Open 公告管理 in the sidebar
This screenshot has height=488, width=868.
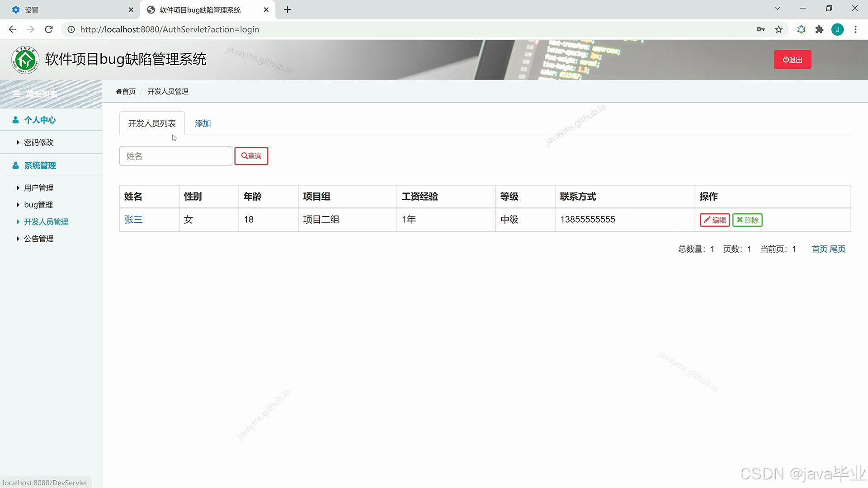[x=38, y=239]
